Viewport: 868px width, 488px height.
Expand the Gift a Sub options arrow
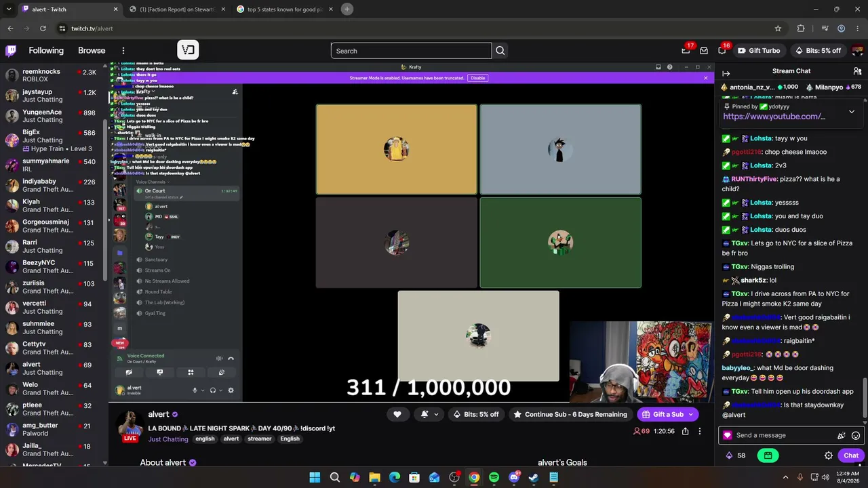[x=691, y=414]
